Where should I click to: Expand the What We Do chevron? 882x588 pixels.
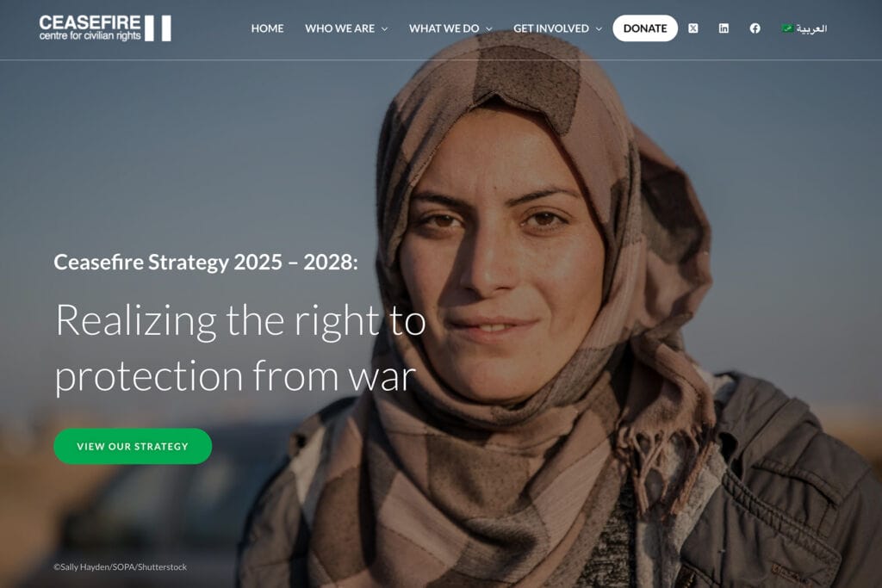[x=489, y=28]
